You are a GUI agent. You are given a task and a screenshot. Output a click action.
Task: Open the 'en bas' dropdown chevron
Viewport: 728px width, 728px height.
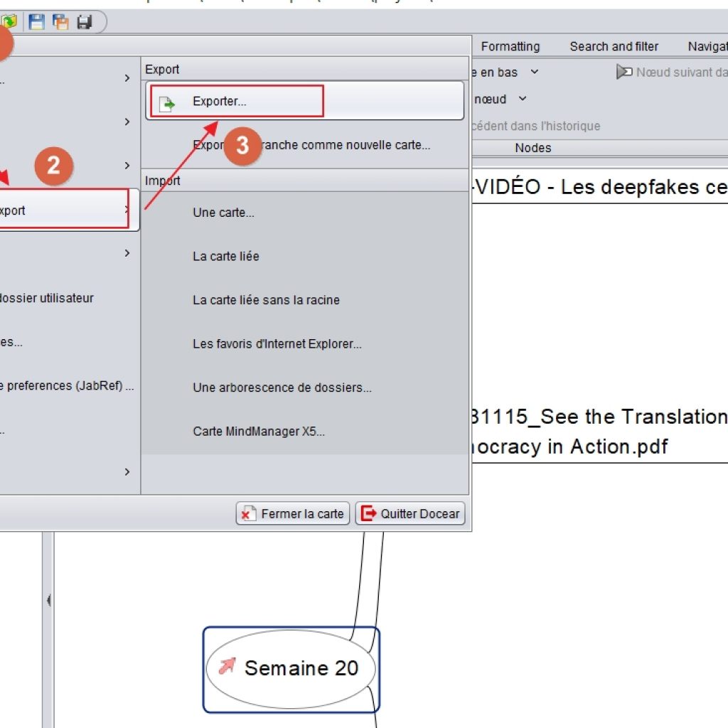coord(535,72)
